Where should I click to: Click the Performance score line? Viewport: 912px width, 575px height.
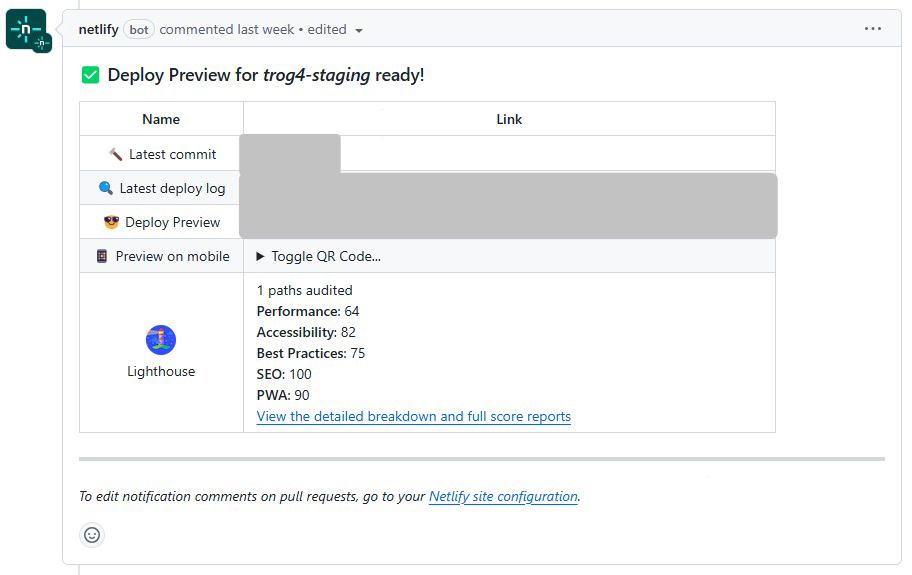pyautogui.click(x=307, y=311)
